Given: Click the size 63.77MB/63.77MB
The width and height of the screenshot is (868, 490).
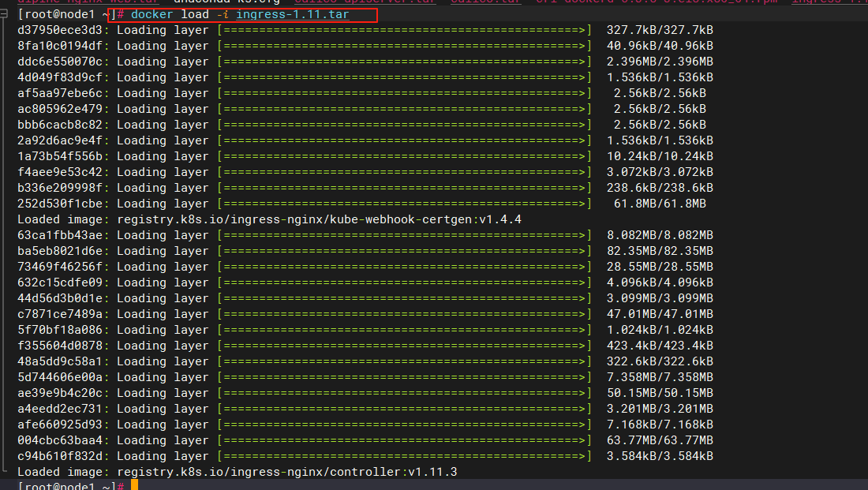Looking at the screenshot, I should pyautogui.click(x=660, y=440).
